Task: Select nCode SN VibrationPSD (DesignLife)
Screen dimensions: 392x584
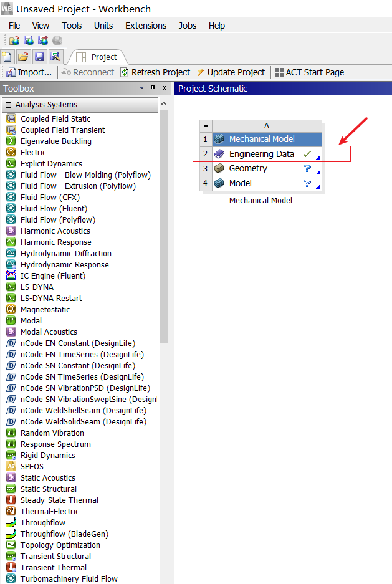Action: tap(85, 388)
